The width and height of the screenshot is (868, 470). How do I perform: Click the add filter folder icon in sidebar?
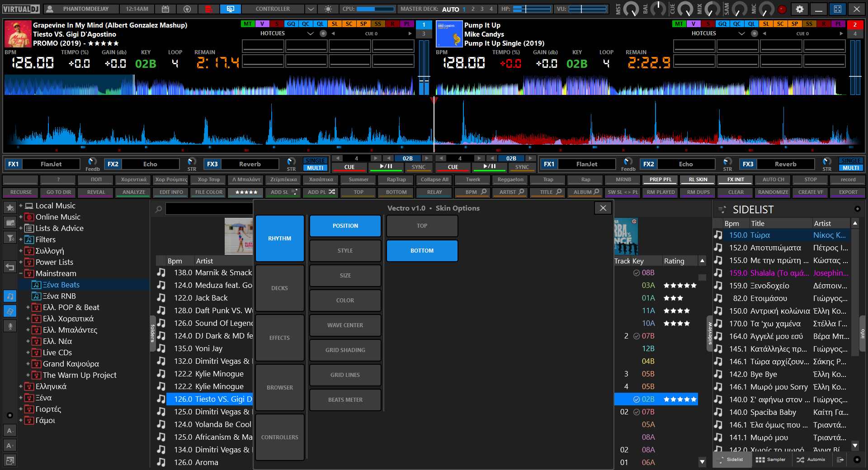click(x=10, y=238)
